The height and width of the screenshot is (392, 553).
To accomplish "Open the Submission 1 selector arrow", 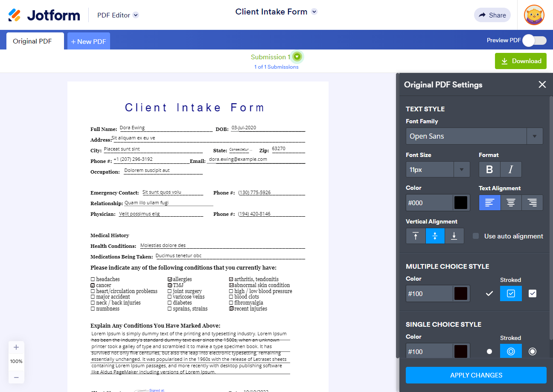I will point(297,57).
